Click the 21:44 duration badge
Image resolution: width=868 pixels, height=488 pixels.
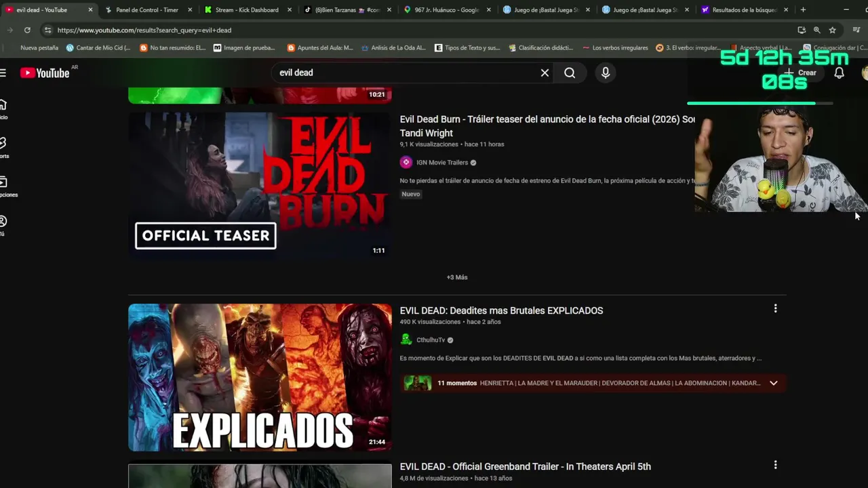377,442
